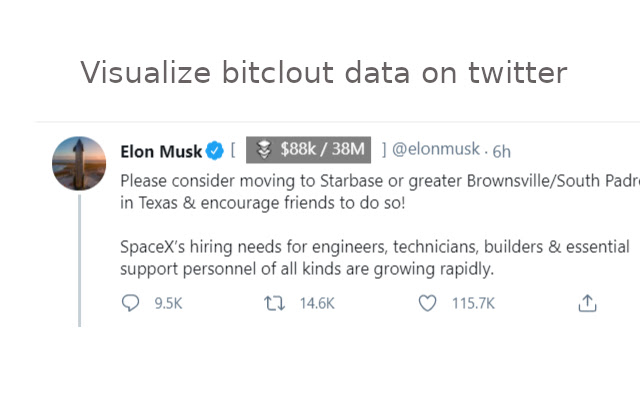Click the 115.7K likes count
The image size is (640, 400).
[x=473, y=303]
